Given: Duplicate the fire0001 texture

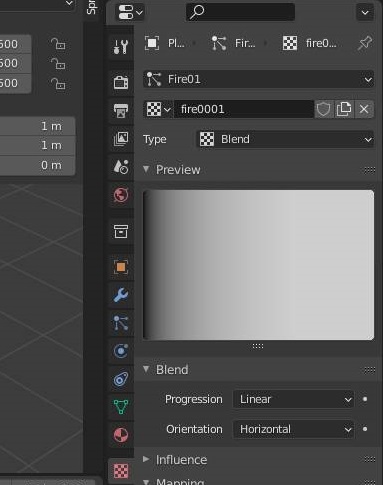Looking at the screenshot, I should tap(344, 109).
